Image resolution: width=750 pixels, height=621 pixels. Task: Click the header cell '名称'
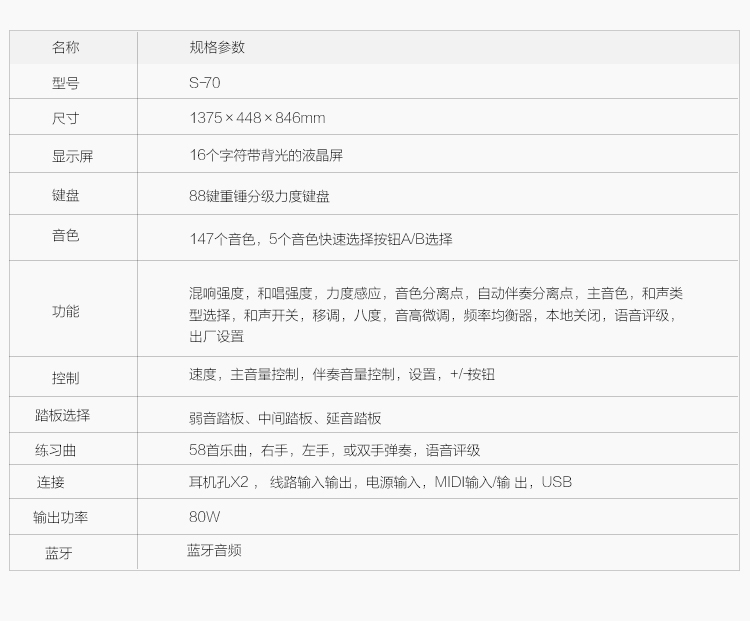pos(66,47)
